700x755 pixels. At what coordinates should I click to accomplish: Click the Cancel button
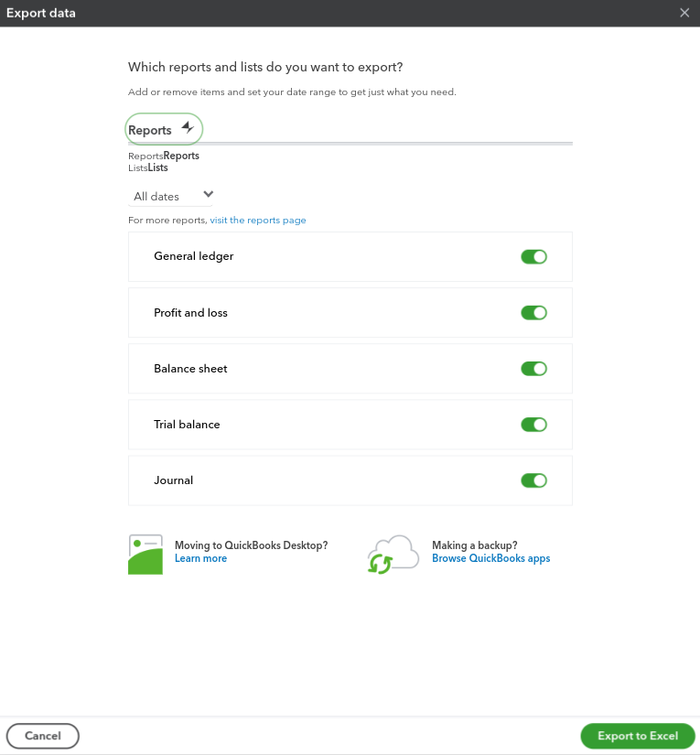(43, 736)
